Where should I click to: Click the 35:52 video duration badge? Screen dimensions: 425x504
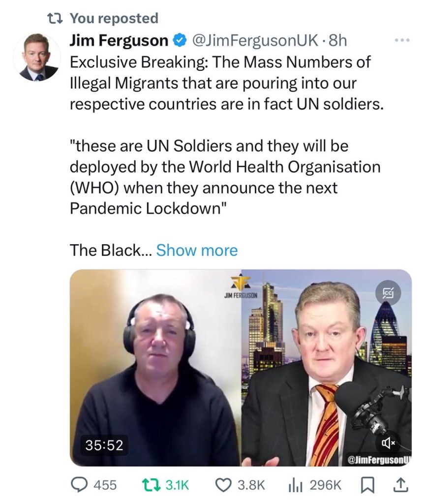click(104, 445)
